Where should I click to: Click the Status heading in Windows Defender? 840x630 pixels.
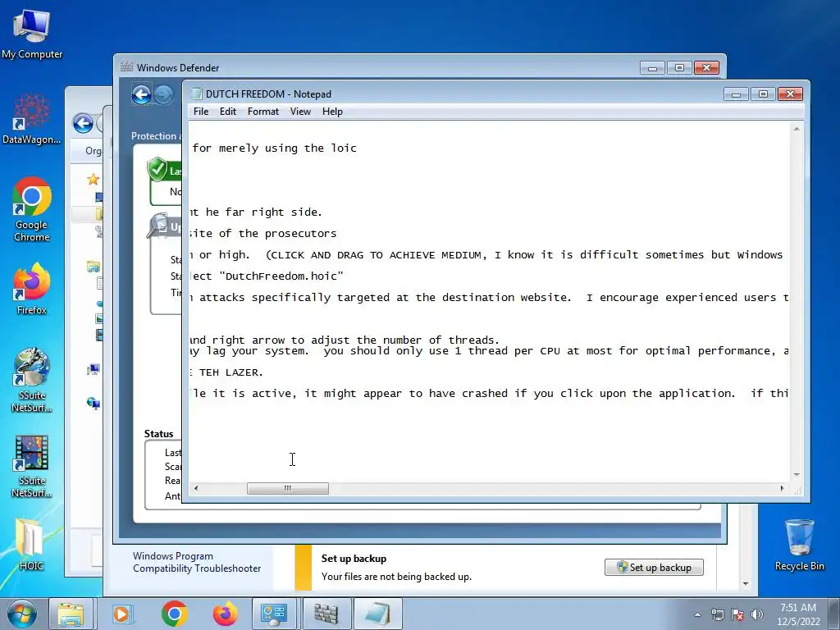point(158,434)
